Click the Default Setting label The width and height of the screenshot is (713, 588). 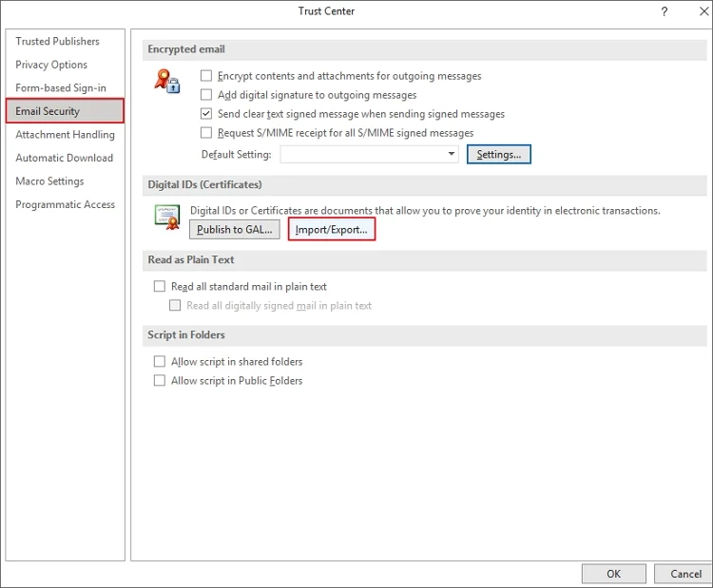point(236,155)
